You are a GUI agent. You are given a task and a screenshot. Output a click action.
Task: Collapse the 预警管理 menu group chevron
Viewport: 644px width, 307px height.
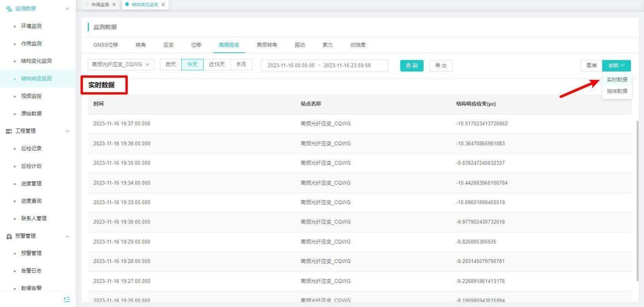pos(67,236)
